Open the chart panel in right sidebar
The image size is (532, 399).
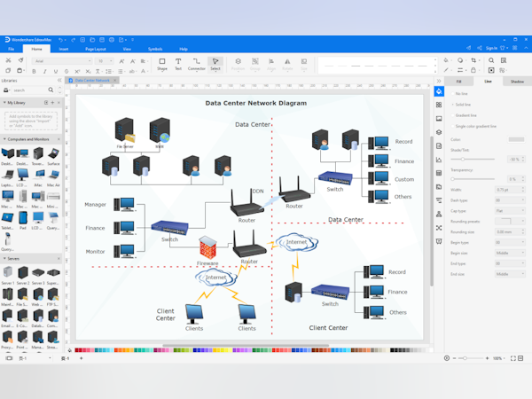pos(439,160)
